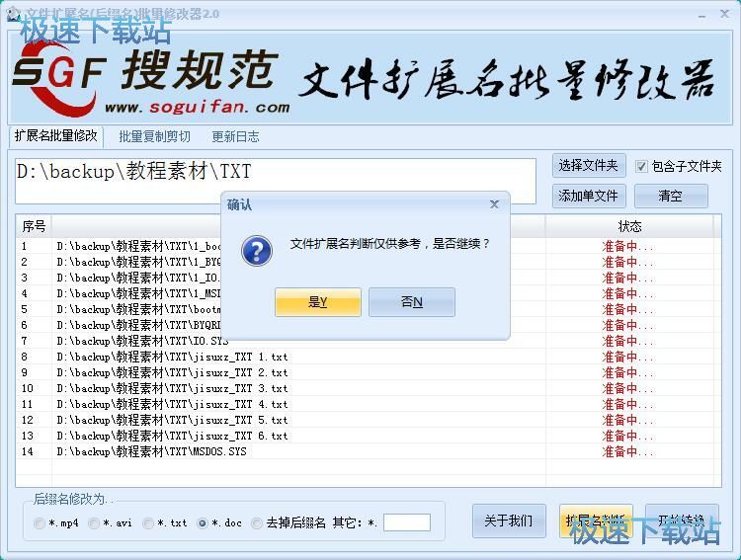Click 准备中 status of row 1
Viewport: 741px width, 560px height.
tap(629, 246)
